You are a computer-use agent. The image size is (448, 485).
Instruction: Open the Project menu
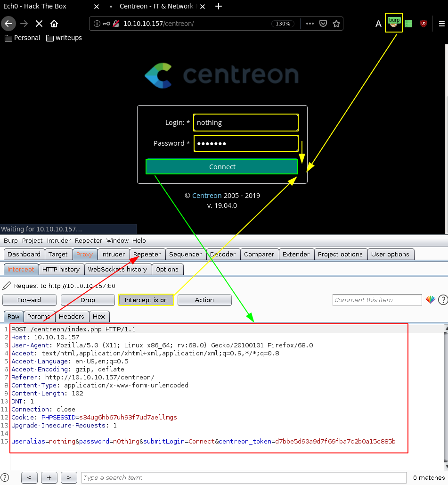[x=32, y=241]
